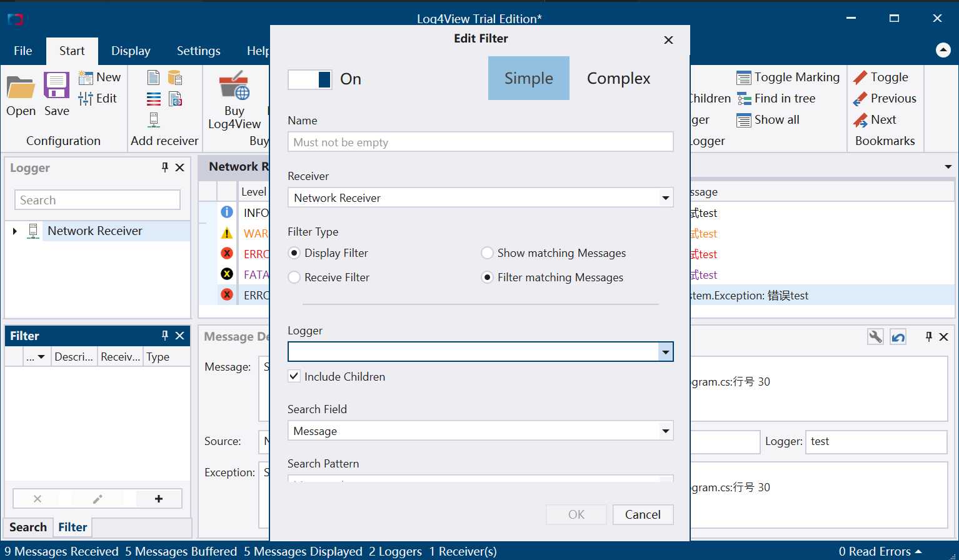959x560 pixels.
Task: Click 0 Read Errors in status bar
Action: click(875, 551)
